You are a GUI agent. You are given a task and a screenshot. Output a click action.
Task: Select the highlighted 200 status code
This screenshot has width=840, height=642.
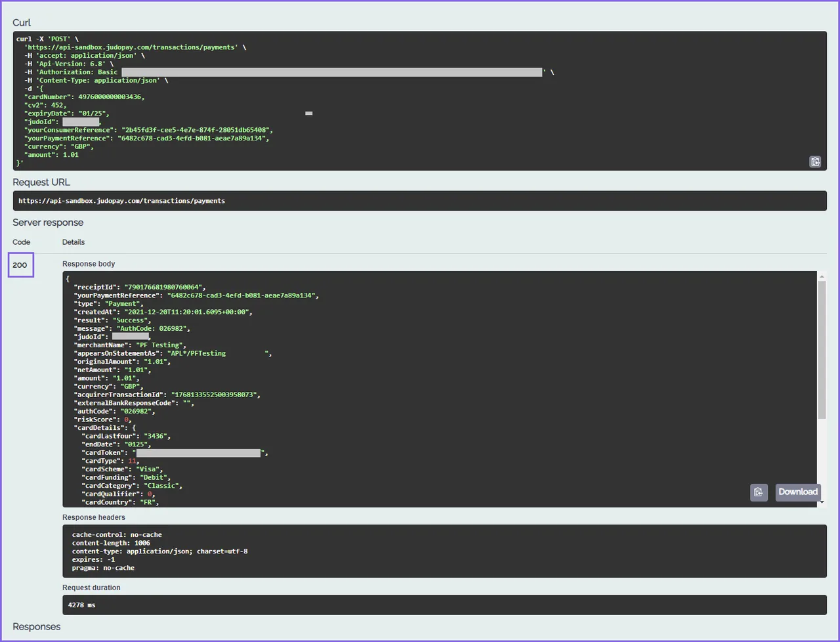[20, 265]
